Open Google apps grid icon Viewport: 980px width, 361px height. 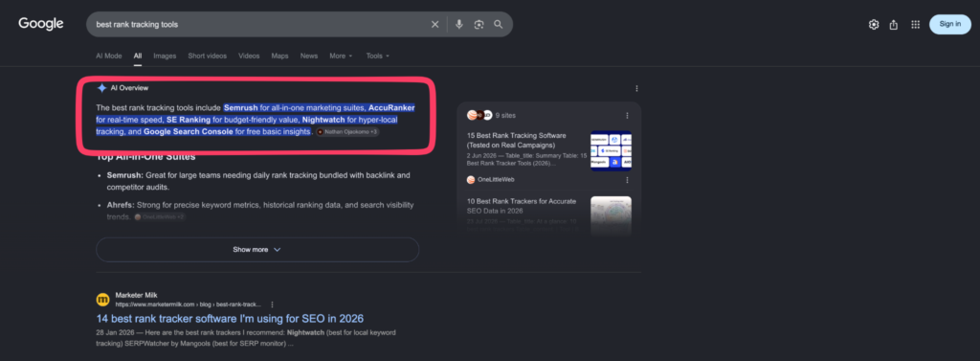(915, 24)
